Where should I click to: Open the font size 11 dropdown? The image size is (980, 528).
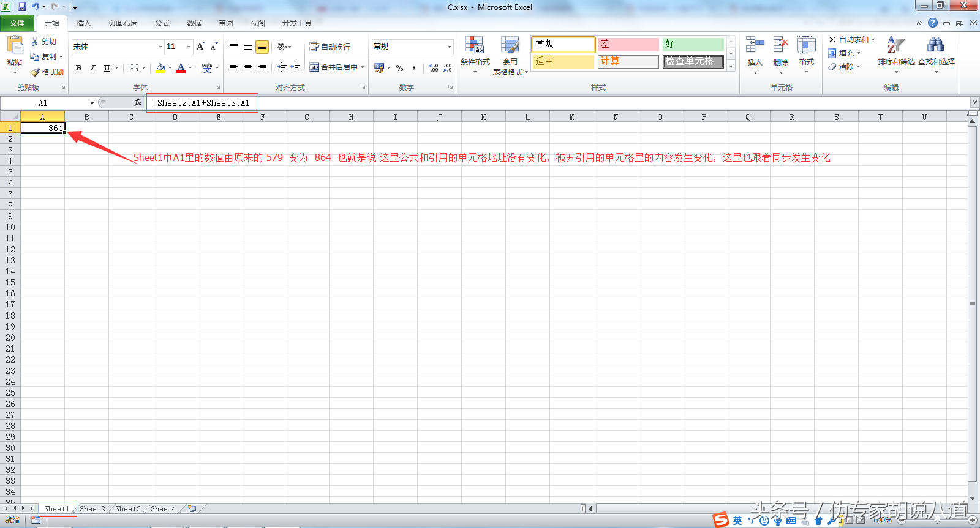(189, 47)
